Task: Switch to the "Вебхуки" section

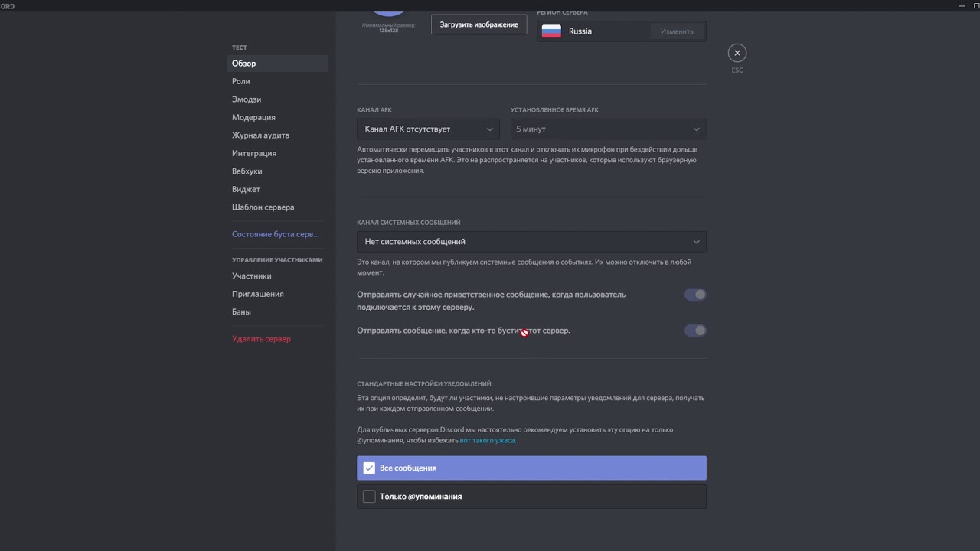Action: pos(247,171)
